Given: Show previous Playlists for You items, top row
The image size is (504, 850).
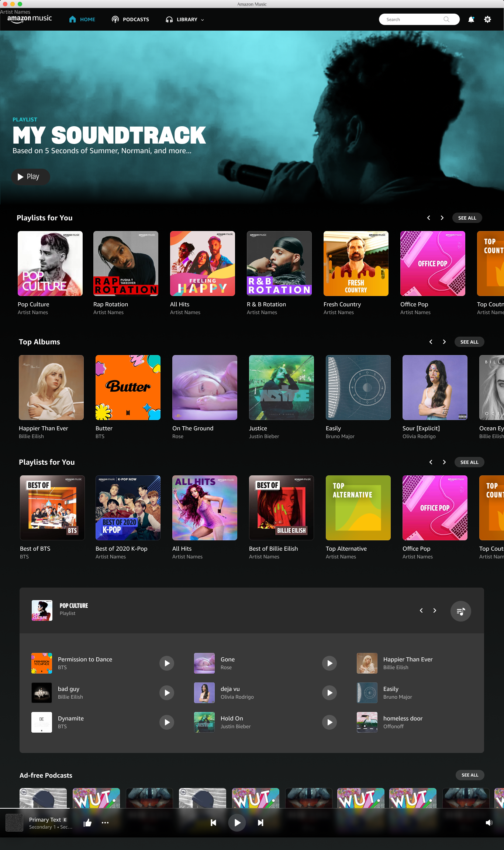Looking at the screenshot, I should click(x=429, y=218).
